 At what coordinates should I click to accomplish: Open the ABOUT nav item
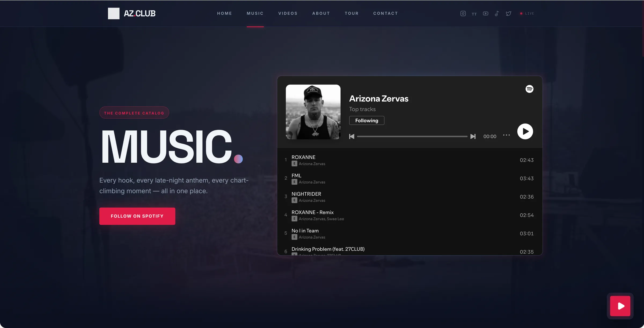click(x=321, y=13)
